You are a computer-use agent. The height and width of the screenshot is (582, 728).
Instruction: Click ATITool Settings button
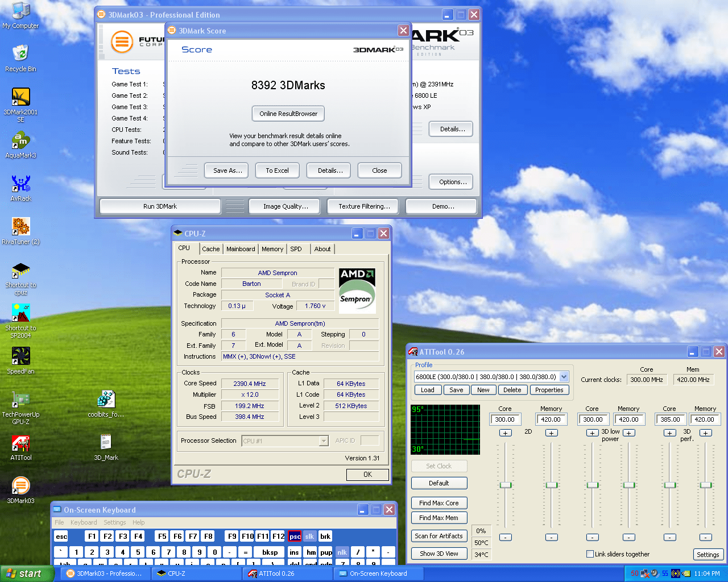coord(708,555)
